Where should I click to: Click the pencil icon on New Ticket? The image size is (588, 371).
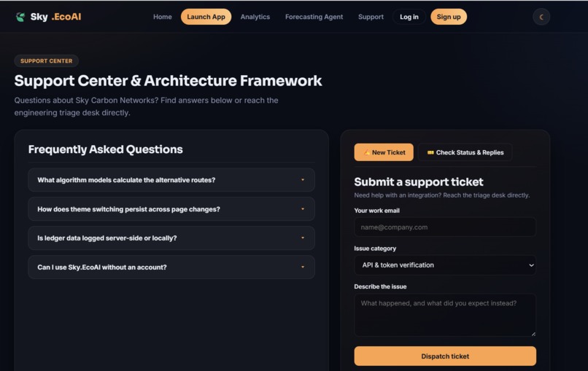click(x=366, y=152)
